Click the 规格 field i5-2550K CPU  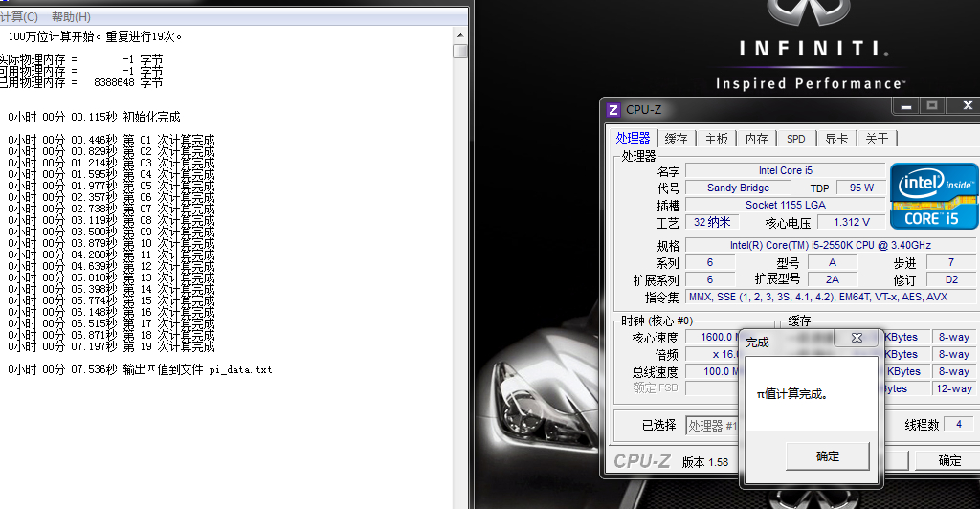(831, 246)
